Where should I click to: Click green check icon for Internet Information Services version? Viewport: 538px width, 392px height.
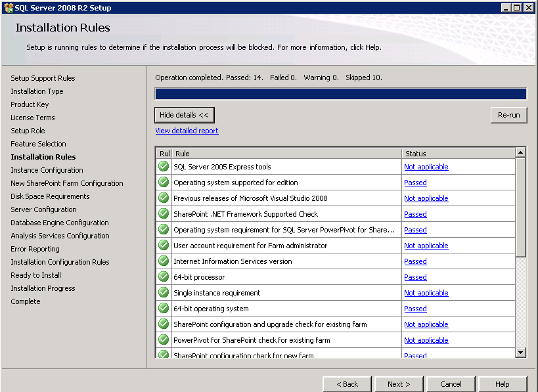point(164,261)
